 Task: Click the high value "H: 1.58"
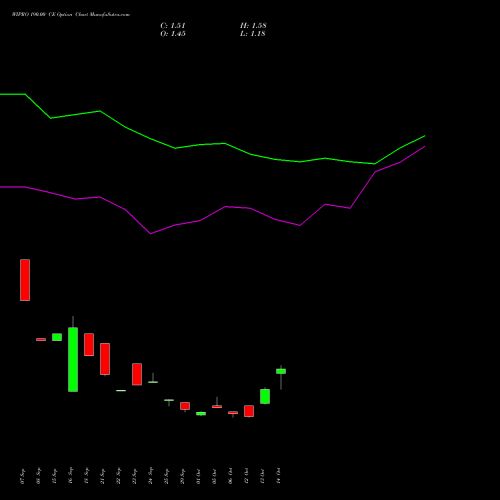(253, 26)
